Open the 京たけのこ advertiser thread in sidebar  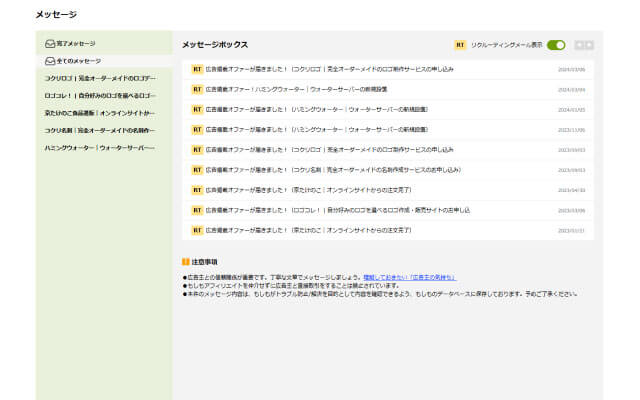pos(100,113)
